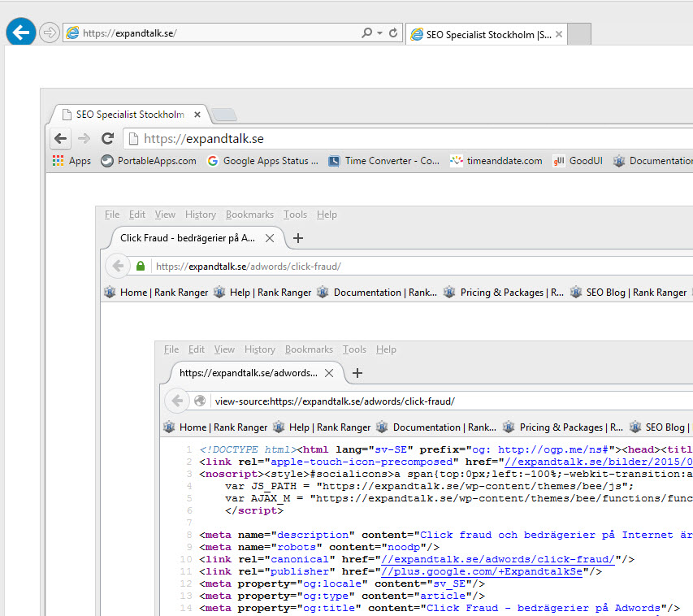Click the refresh icon in Internet Explorer address bar

tap(393, 33)
